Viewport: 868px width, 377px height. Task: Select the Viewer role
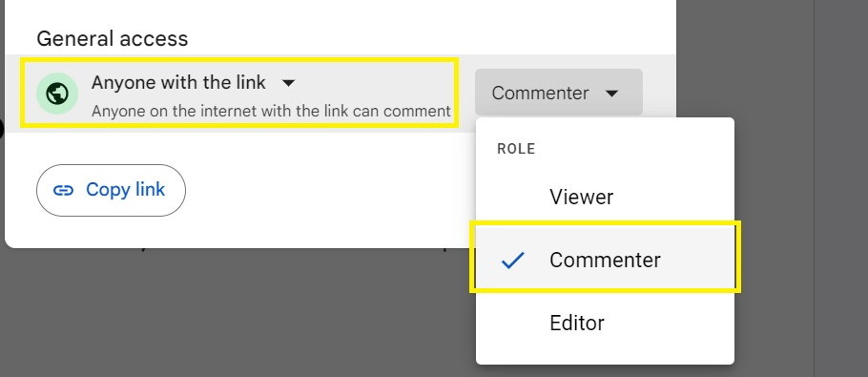point(605,197)
